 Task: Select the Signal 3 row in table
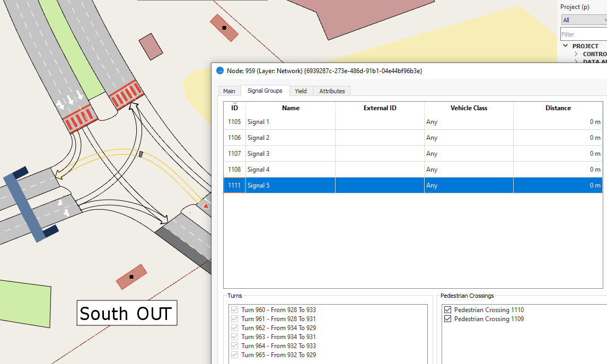pos(291,154)
